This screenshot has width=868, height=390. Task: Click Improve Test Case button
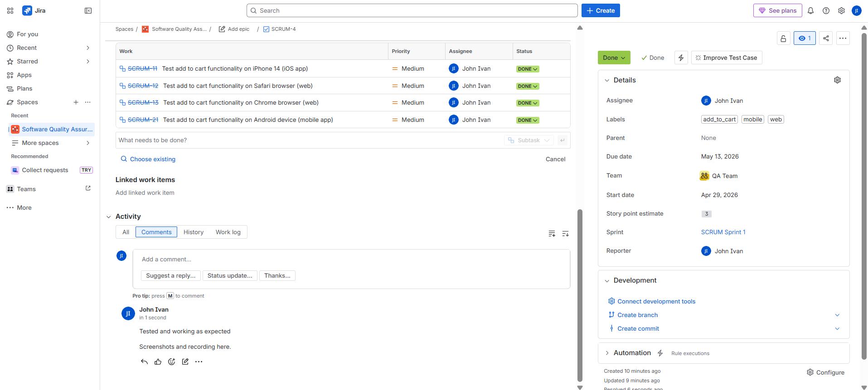(726, 58)
